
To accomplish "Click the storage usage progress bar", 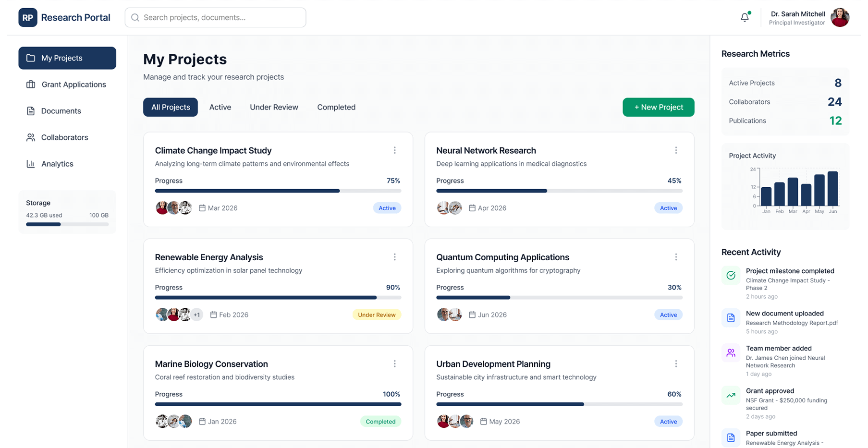I will pyautogui.click(x=67, y=224).
